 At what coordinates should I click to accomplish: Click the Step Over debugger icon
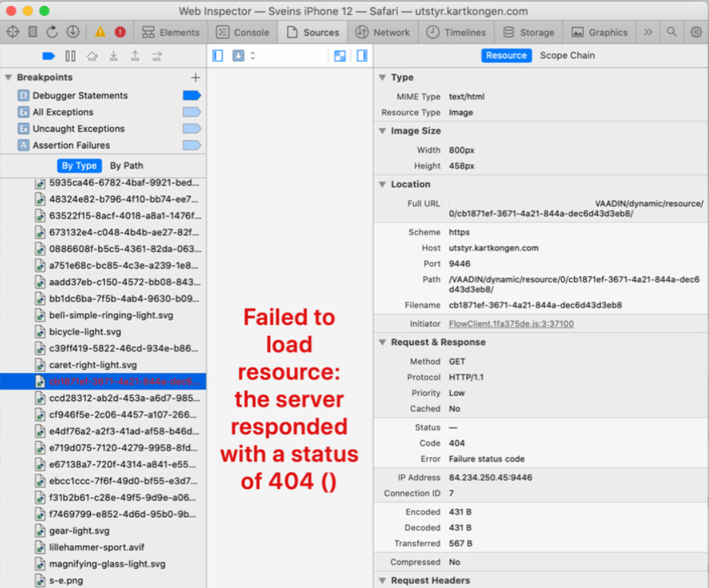pyautogui.click(x=93, y=56)
